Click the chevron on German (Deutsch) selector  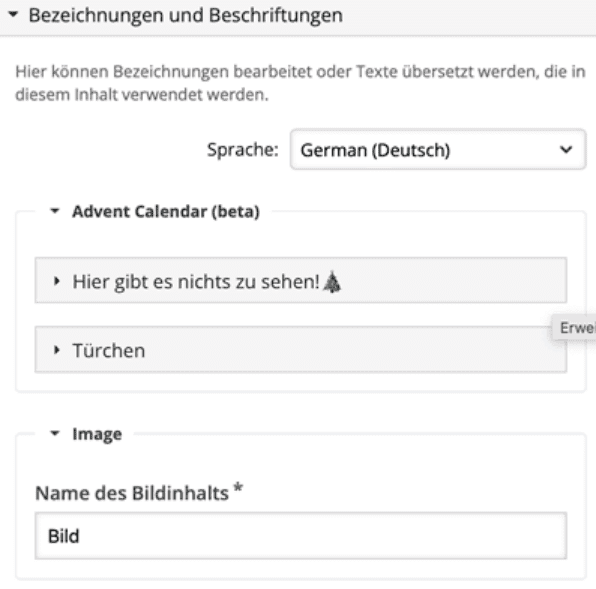(566, 150)
